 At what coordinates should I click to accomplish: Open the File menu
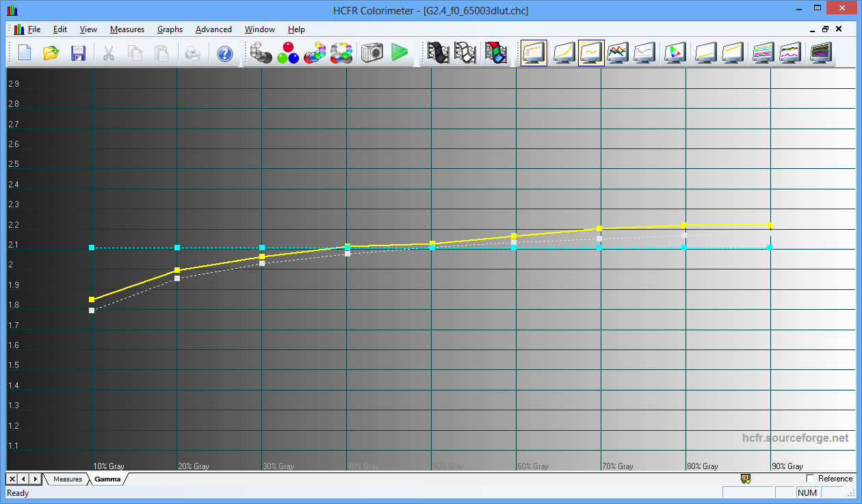(34, 29)
